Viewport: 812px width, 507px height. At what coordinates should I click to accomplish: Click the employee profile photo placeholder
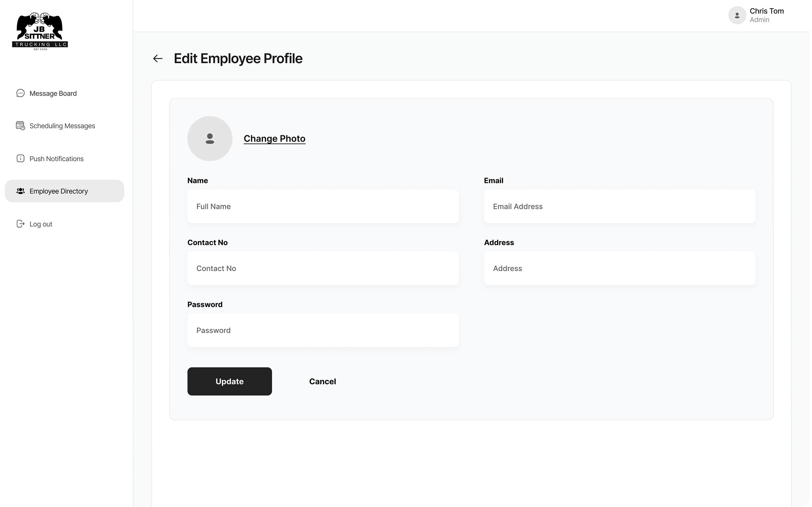pos(210,138)
